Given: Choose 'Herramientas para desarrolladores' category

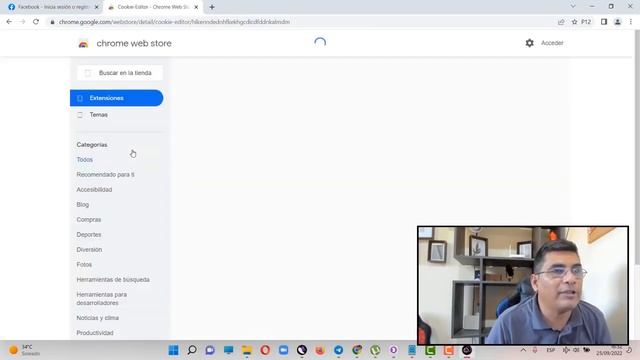Looking at the screenshot, I should (102, 299).
